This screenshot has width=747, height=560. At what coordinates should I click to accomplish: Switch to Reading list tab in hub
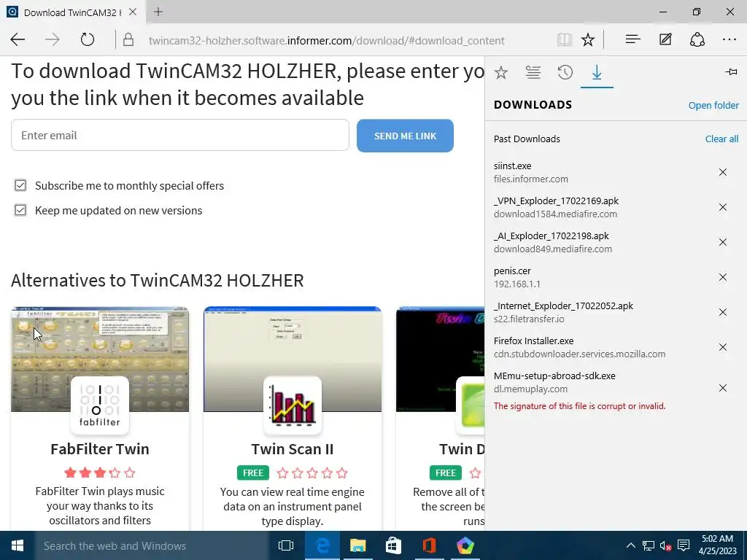533,73
